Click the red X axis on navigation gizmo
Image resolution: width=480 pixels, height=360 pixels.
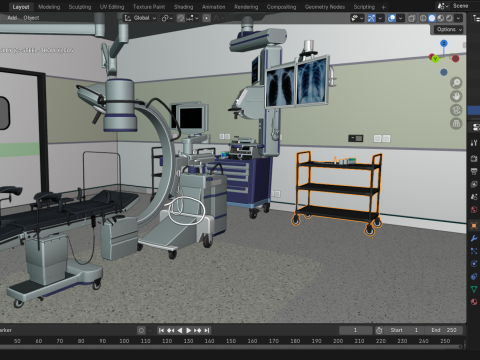click(x=455, y=59)
